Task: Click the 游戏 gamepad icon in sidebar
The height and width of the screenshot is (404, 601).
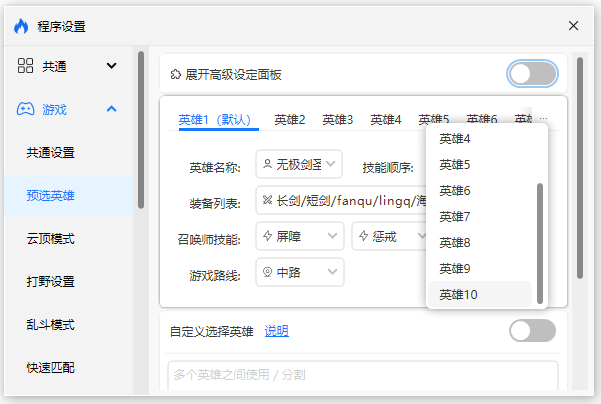Action: tap(26, 109)
